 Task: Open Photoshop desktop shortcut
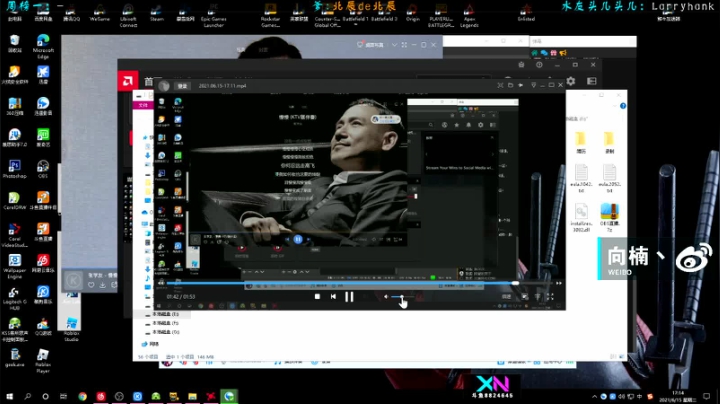pyautogui.click(x=15, y=169)
